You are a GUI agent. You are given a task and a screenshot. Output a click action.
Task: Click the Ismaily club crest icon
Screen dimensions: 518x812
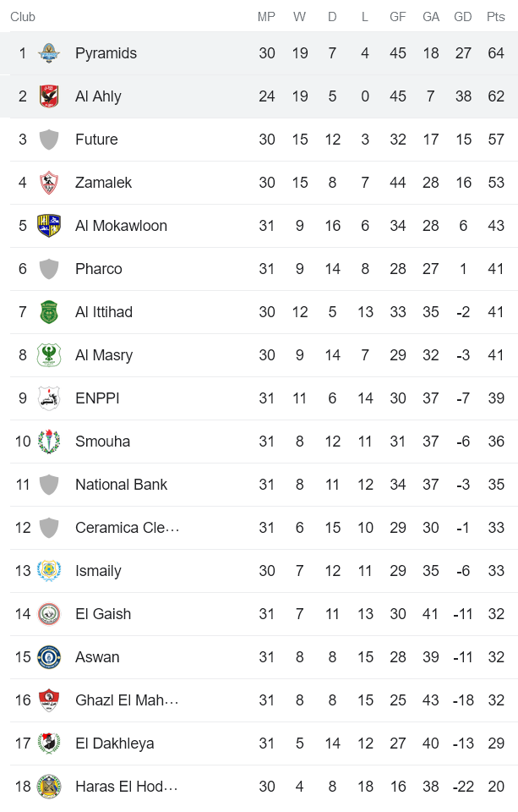pyautogui.click(x=49, y=571)
